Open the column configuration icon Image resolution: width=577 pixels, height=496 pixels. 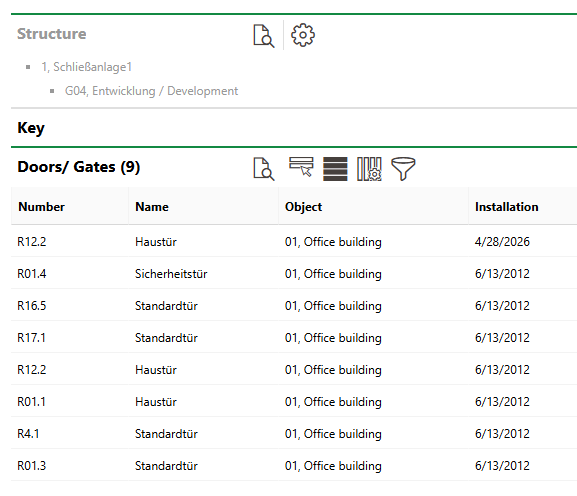point(369,169)
